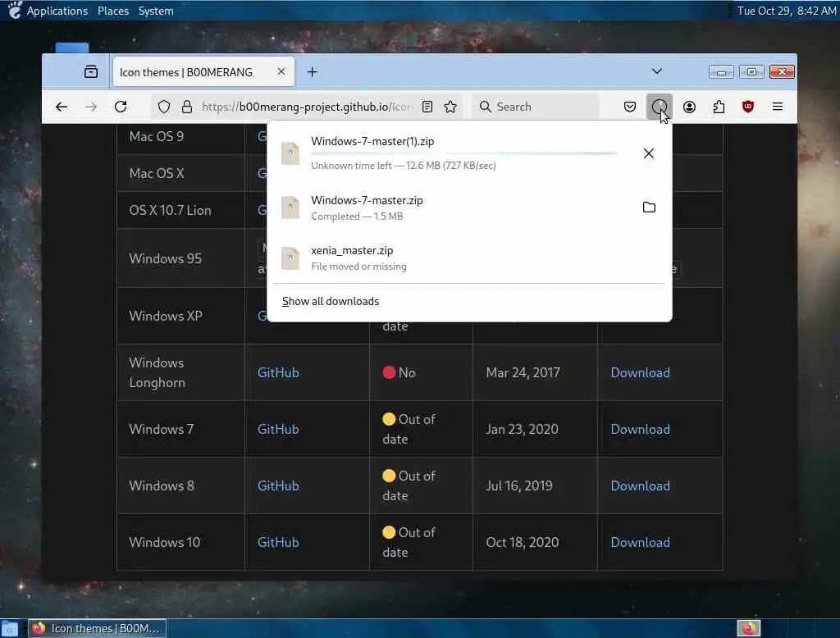840x638 pixels.
Task: Open the Firefox hamburger menu
Action: point(778,107)
